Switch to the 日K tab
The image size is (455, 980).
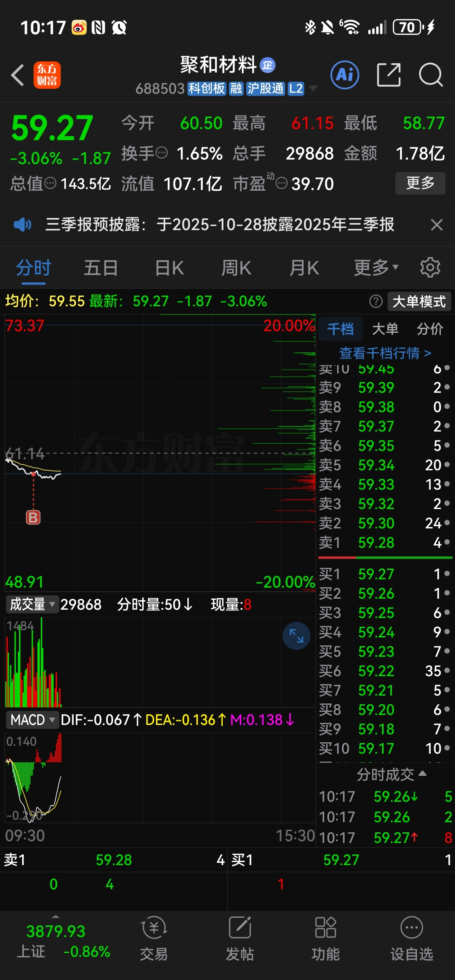(x=169, y=267)
